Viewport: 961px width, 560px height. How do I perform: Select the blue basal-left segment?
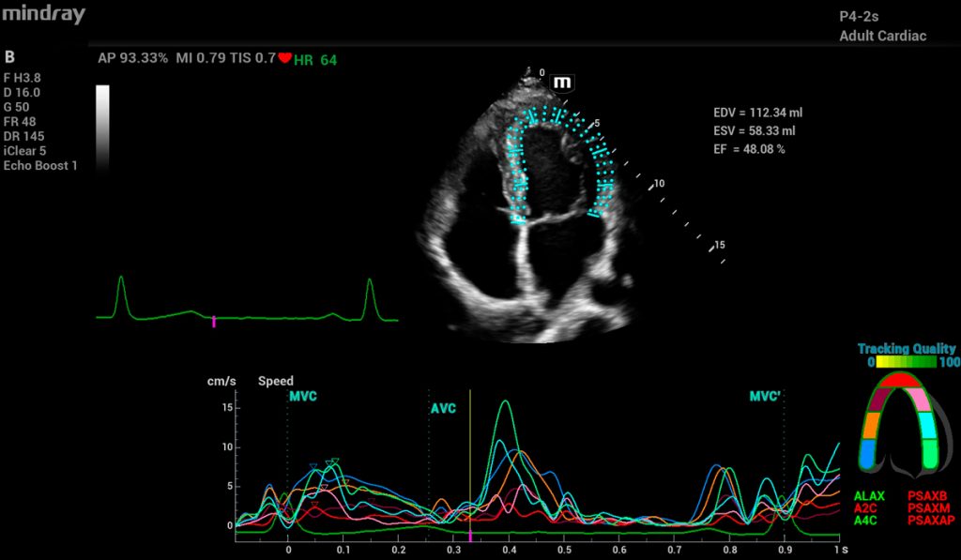[x=867, y=453]
